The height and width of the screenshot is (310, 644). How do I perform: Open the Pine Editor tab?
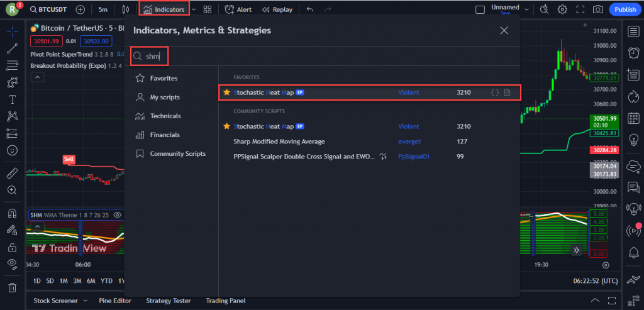(115, 301)
